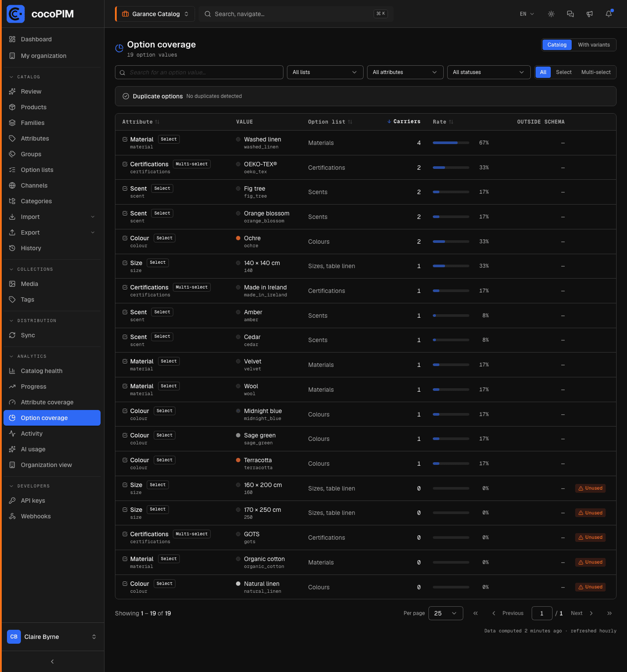
Task: Toggle light/dark theme sun icon
Action: pos(551,14)
